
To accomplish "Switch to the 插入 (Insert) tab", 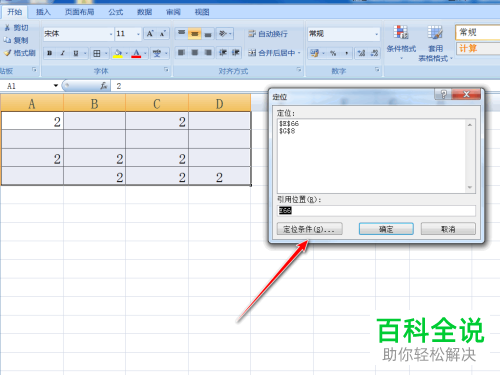I will pos(43,12).
